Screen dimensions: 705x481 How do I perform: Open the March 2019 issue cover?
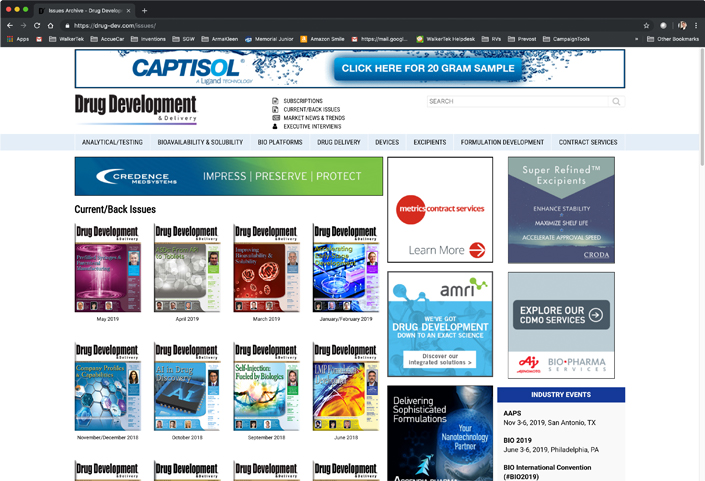tap(266, 268)
